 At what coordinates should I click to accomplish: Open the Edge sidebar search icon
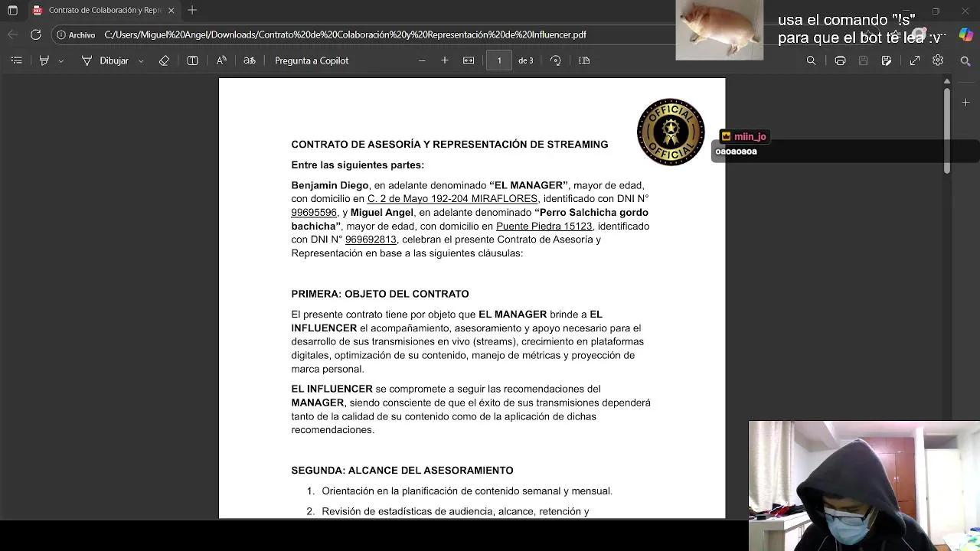point(965,60)
